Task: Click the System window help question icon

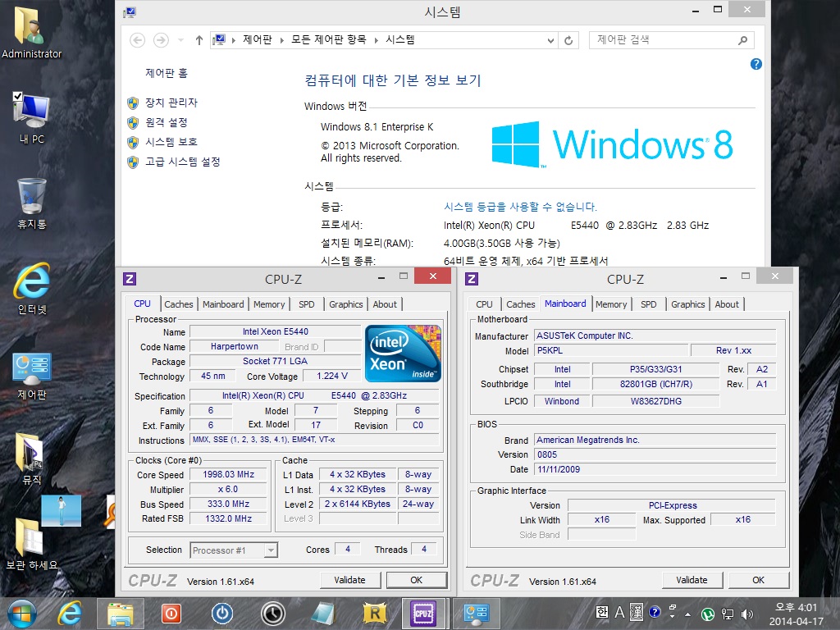Action: point(756,64)
